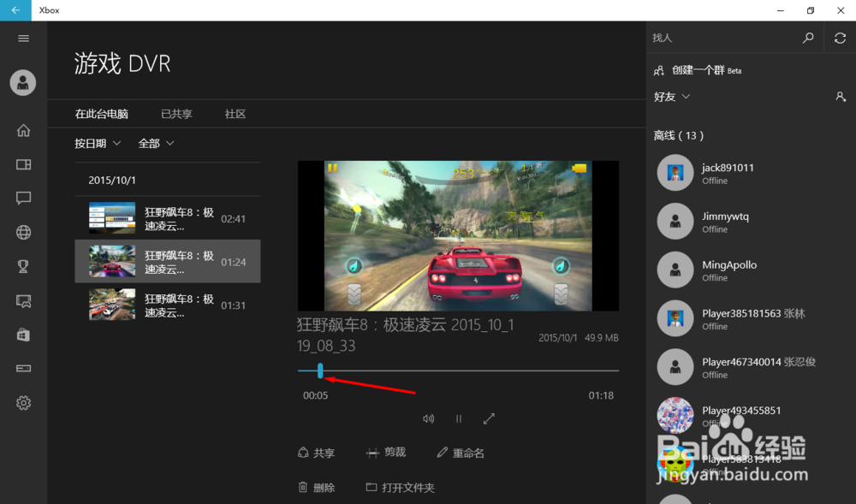Open the 全部 filter dropdown
This screenshot has width=856, height=504.
pos(155,143)
